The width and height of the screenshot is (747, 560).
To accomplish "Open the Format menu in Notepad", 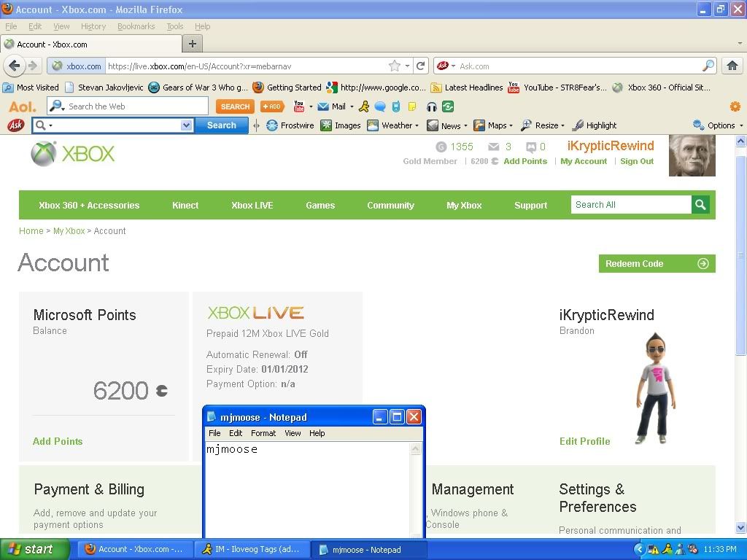I will coord(263,433).
